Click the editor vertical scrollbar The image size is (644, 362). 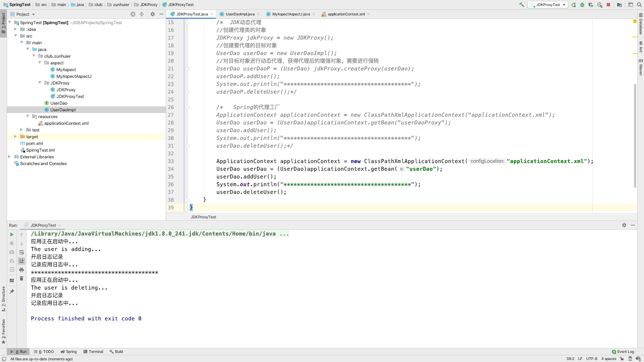635,136
